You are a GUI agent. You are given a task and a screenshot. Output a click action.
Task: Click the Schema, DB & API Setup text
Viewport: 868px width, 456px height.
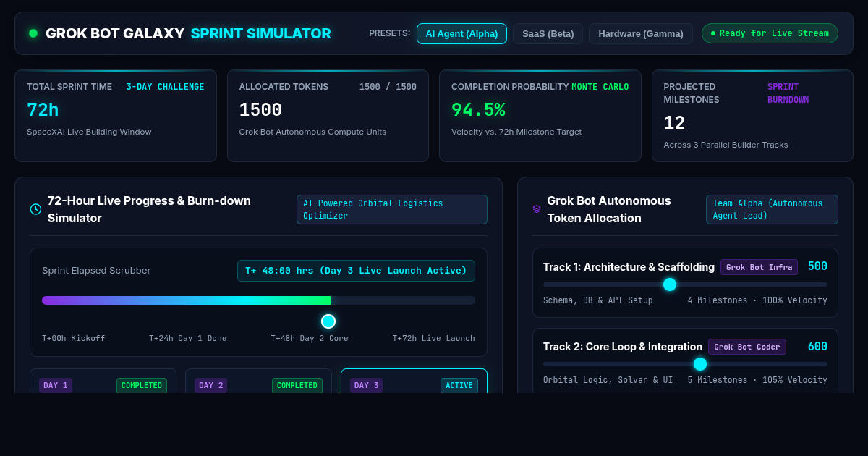(x=598, y=300)
